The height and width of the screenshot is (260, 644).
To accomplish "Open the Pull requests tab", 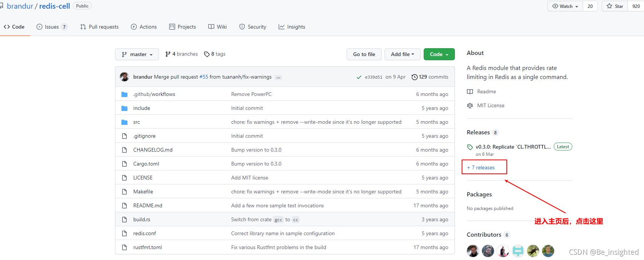I will tap(99, 27).
